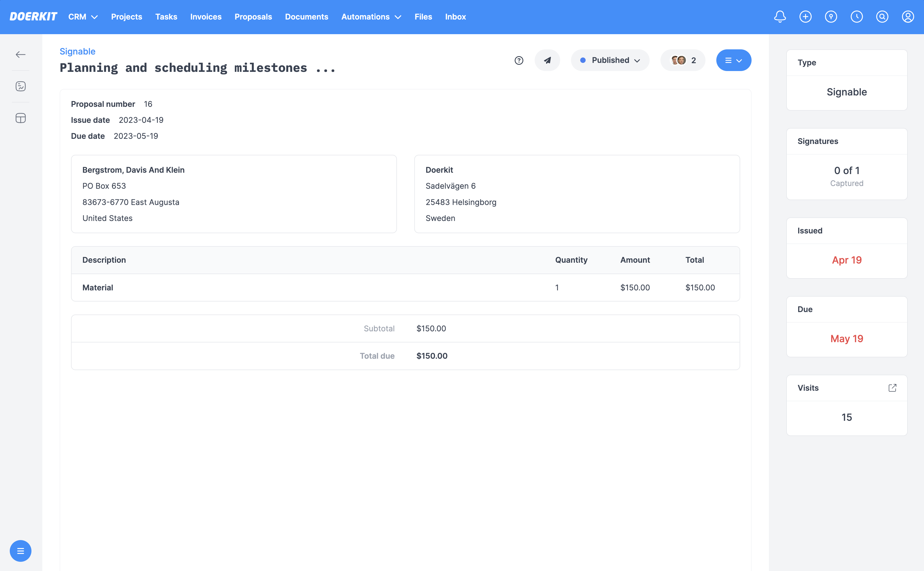924x571 pixels.
Task: Expand the CRM dropdown in the navbar
Action: [x=83, y=17]
